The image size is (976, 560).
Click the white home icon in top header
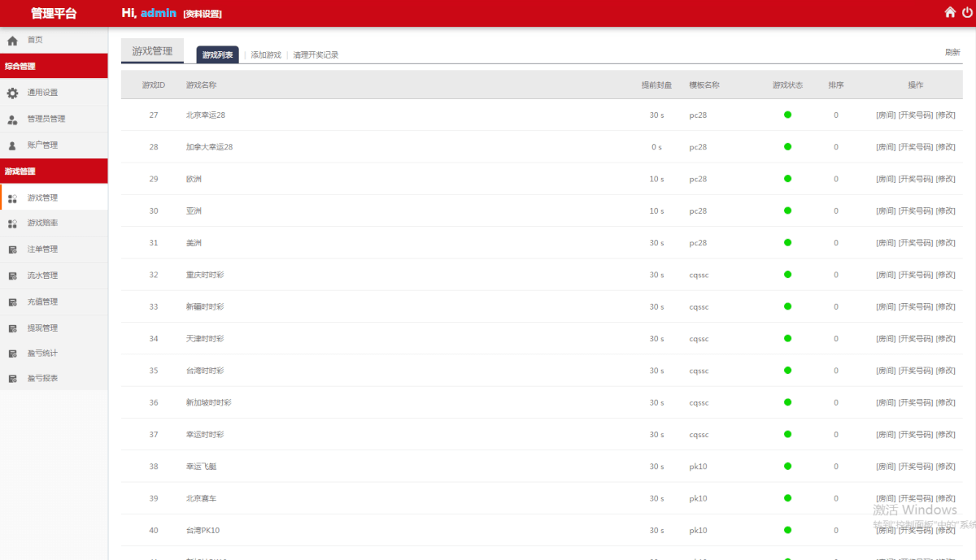pyautogui.click(x=950, y=12)
